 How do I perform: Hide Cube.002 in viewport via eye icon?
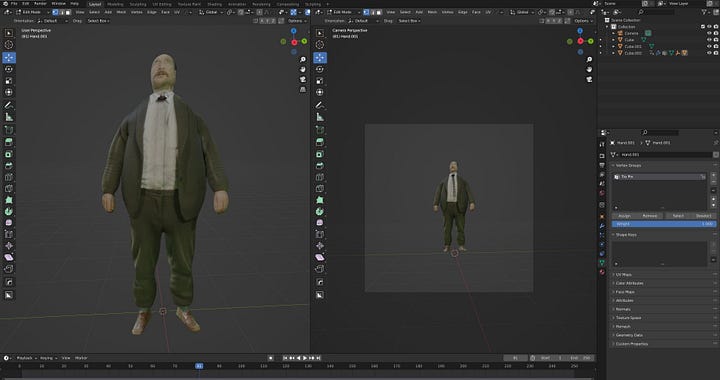click(x=709, y=53)
